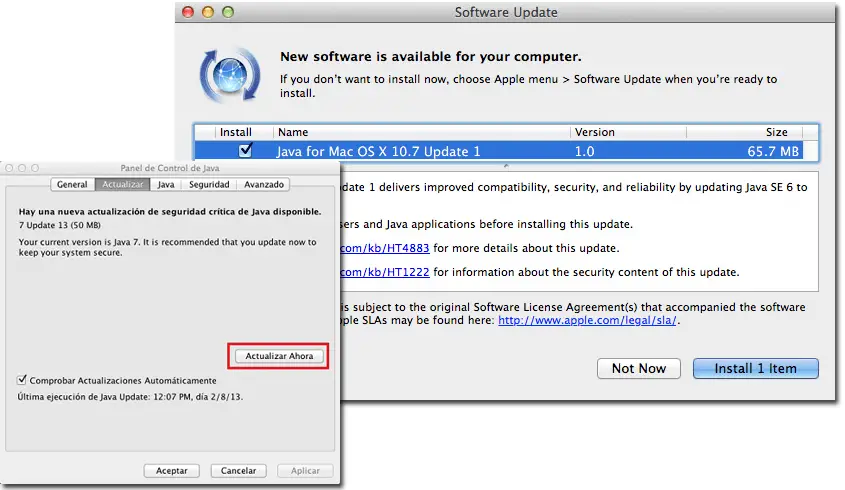The height and width of the screenshot is (490, 845).
Task: Click the Actualizar Ahora button
Action: coord(279,356)
